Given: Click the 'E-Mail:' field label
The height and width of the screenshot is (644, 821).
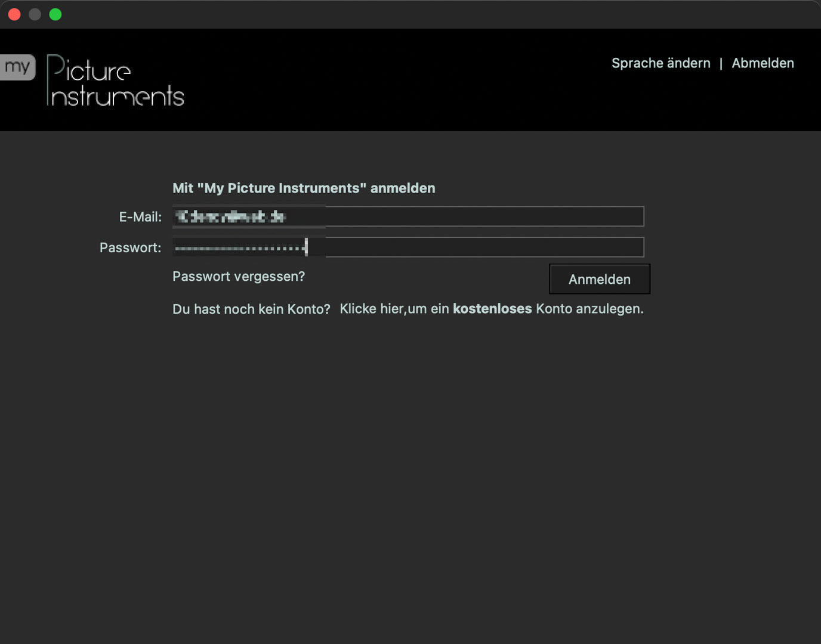Looking at the screenshot, I should (x=140, y=217).
